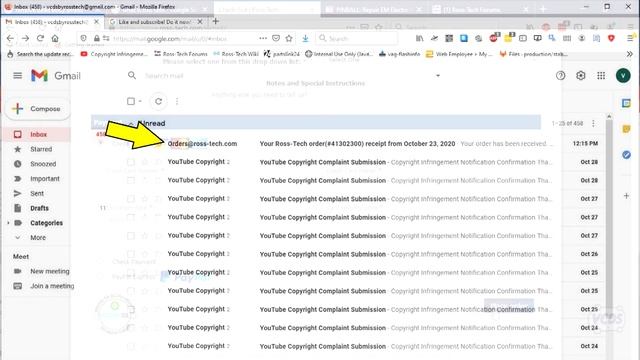Image resolution: width=640 pixels, height=360 pixels.
Task: Open a new Firefox tab
Action: click(x=216, y=21)
